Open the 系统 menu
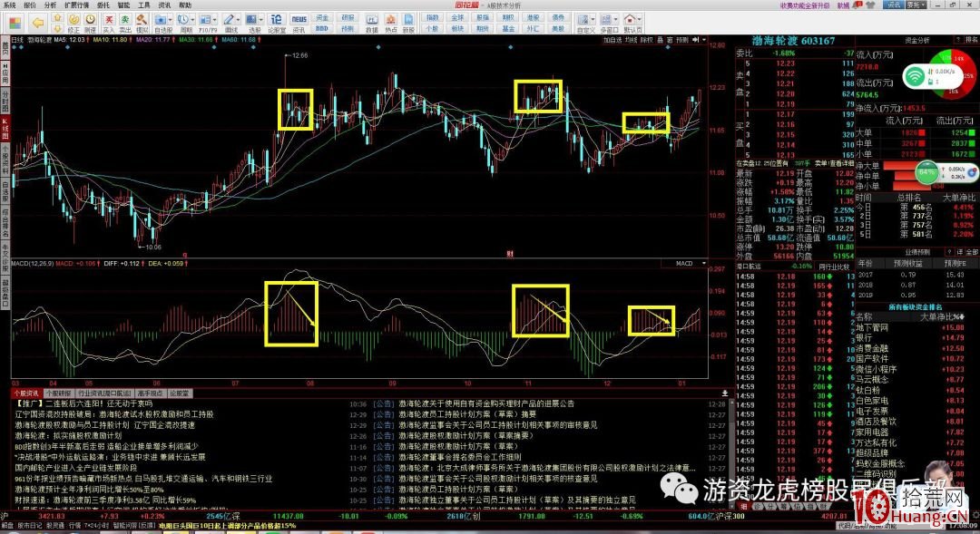Screen dimensions: 980x534 (9, 5)
